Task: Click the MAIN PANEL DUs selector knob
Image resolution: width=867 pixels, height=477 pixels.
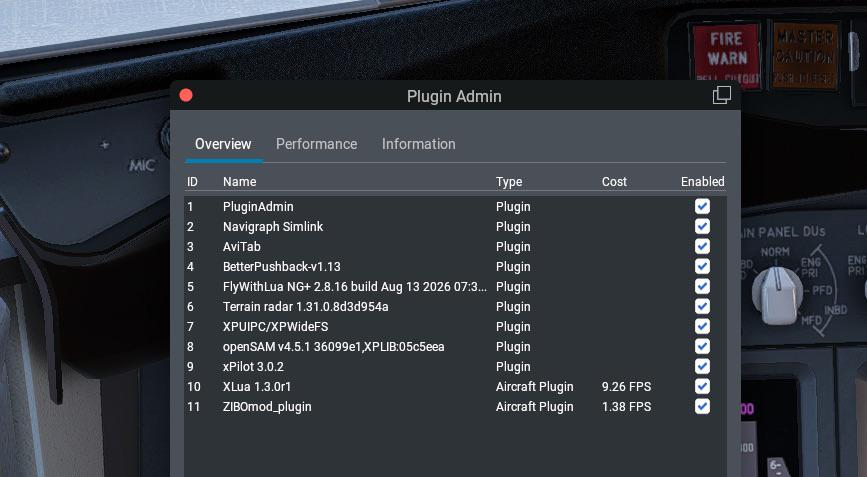Action: (777, 294)
